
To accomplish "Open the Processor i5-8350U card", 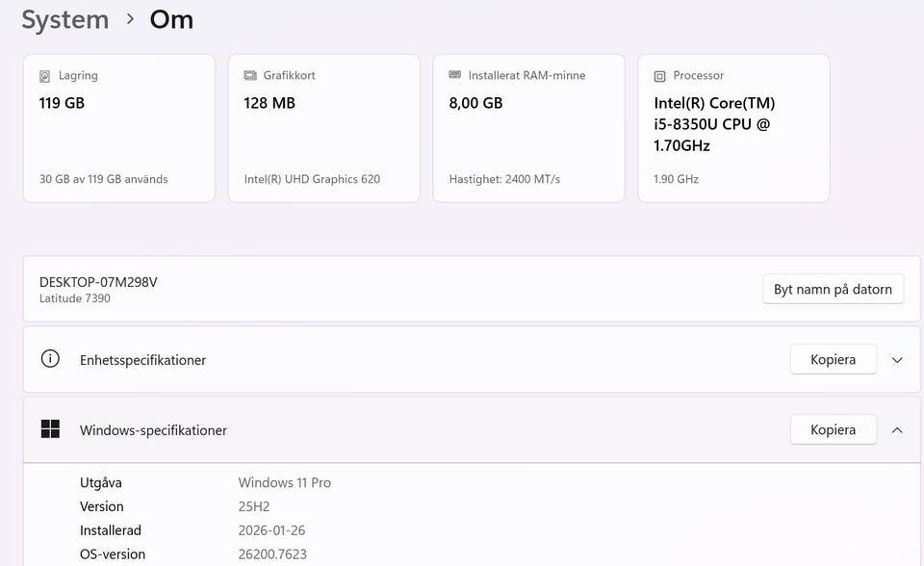I will [x=733, y=129].
